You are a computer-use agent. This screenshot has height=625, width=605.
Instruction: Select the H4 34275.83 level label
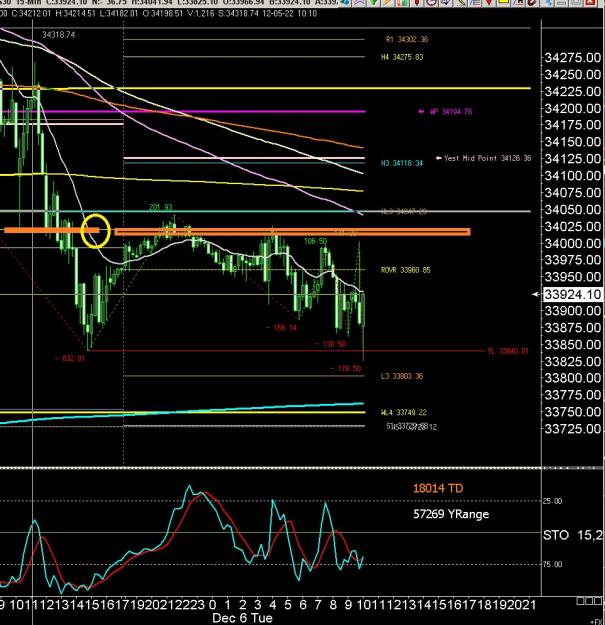pyautogui.click(x=402, y=57)
